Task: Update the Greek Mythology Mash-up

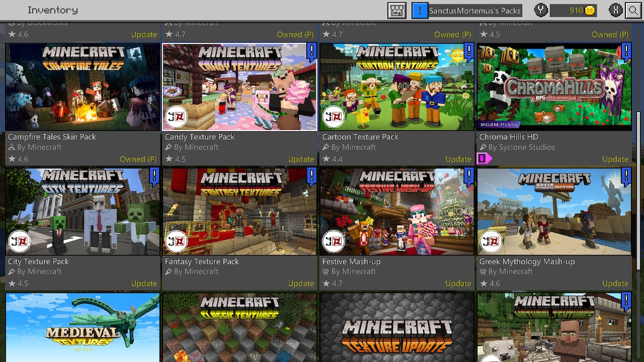Action: 615,284
